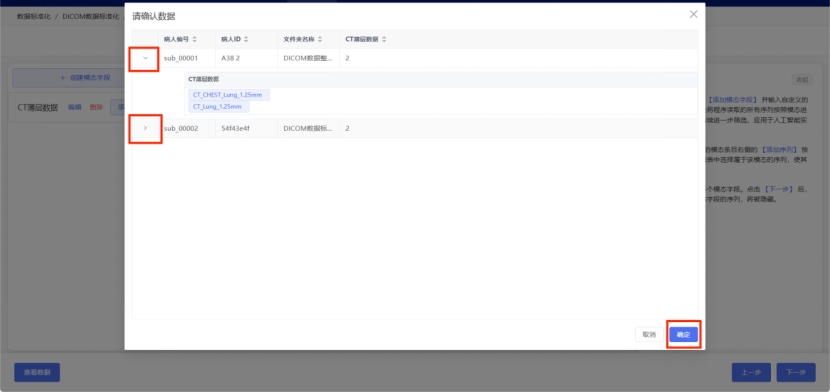Viewport: 830px width, 392px height.
Task: Cancel the dialog via 取消
Action: [x=649, y=334]
